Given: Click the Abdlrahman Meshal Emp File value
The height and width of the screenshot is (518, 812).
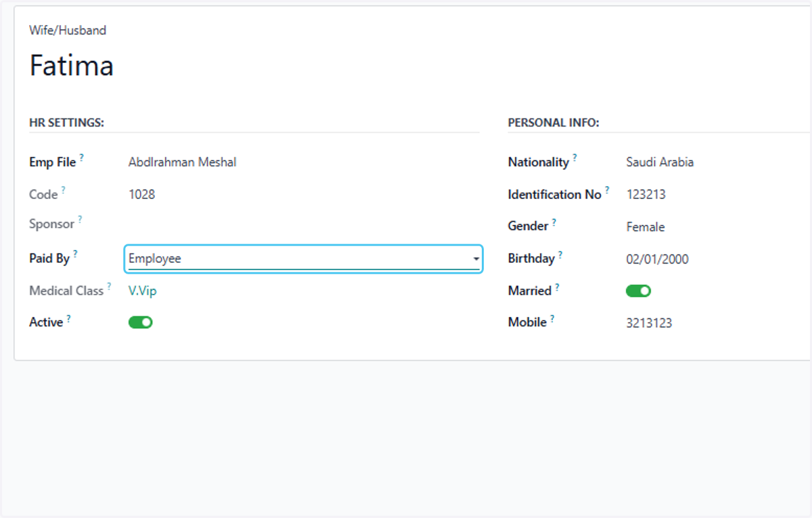Looking at the screenshot, I should point(183,162).
